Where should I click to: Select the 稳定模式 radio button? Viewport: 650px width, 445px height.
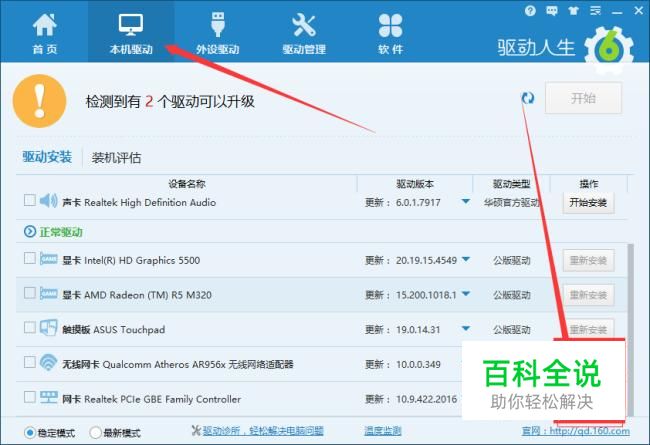[29, 433]
